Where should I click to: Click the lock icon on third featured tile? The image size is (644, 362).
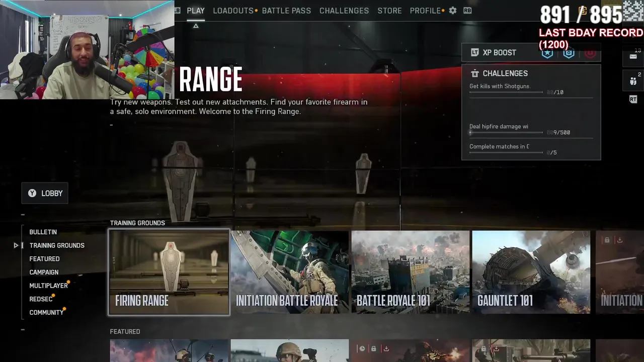[x=373, y=349]
